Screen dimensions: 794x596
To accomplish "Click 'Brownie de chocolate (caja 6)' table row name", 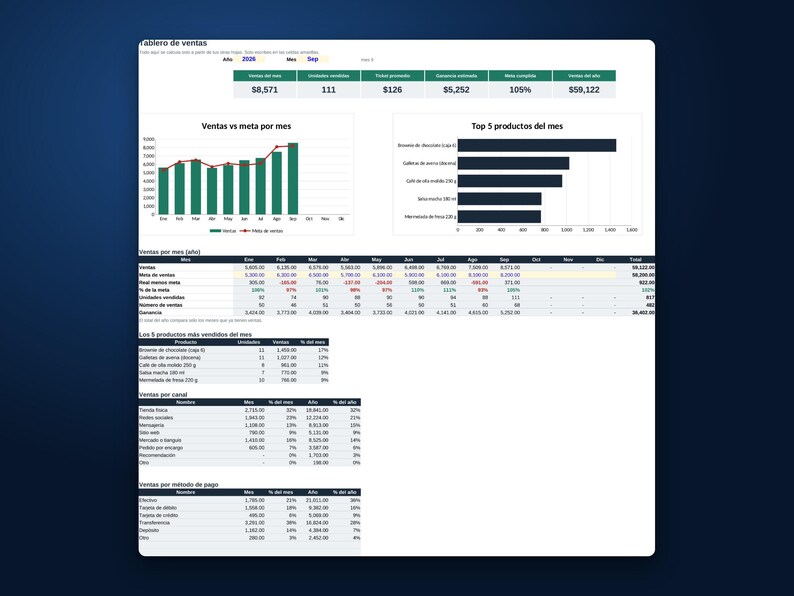I will [x=172, y=350].
